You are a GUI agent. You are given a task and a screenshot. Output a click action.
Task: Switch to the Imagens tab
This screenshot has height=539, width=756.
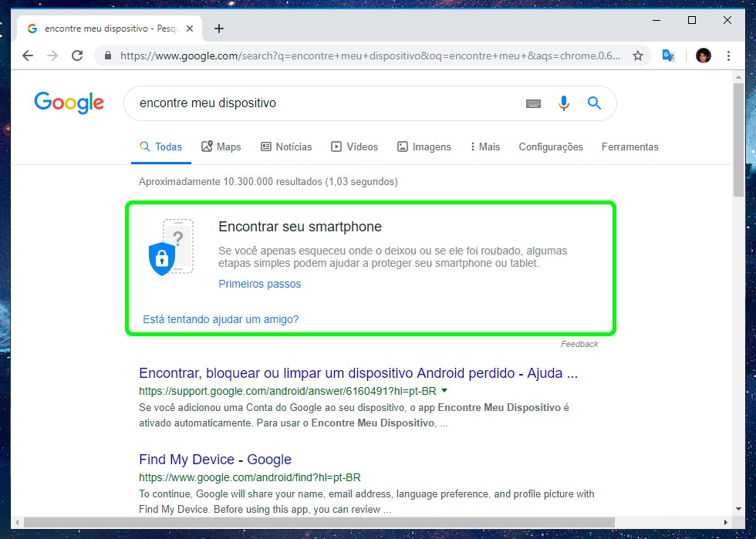tap(424, 147)
